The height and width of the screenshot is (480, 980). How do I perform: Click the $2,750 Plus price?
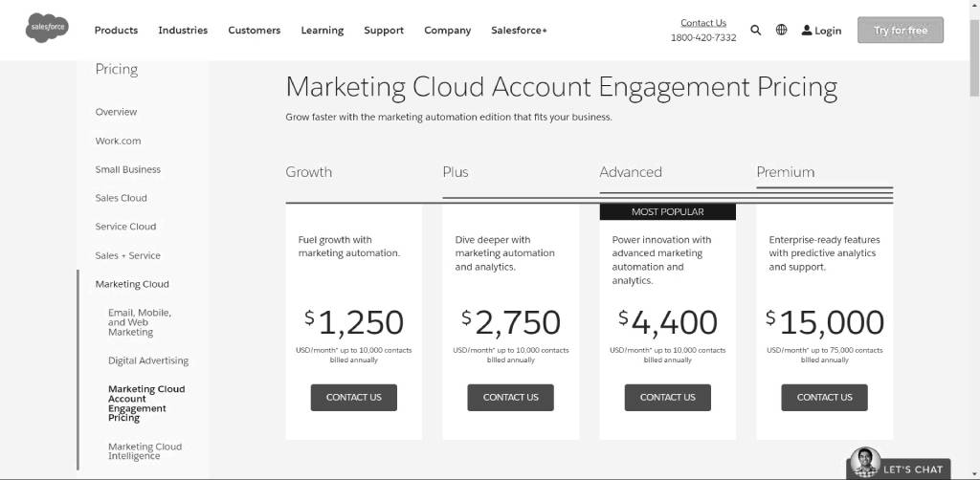[511, 322]
